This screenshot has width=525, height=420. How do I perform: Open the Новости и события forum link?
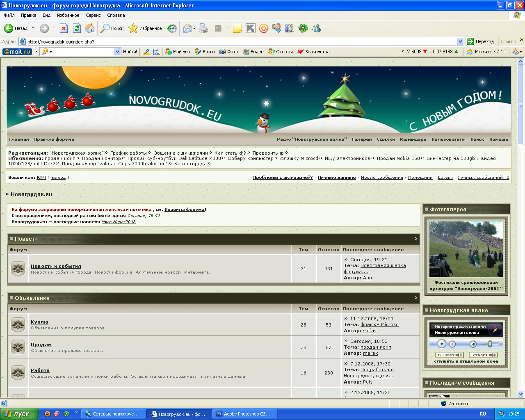[56, 266]
